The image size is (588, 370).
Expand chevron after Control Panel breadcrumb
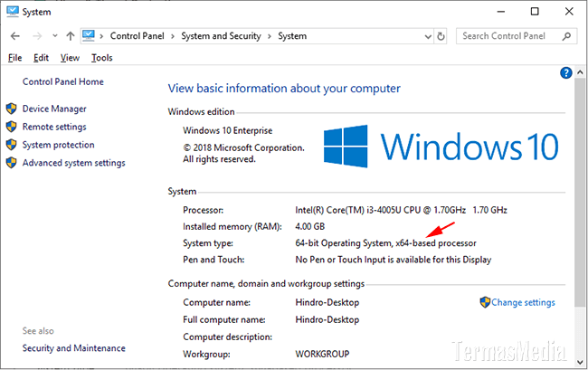tap(173, 36)
